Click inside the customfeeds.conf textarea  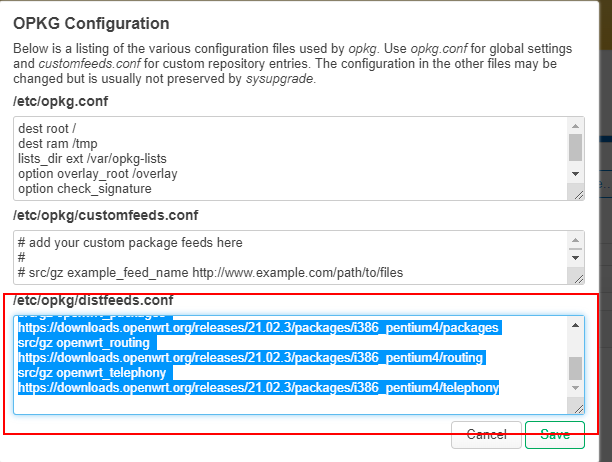click(x=299, y=257)
